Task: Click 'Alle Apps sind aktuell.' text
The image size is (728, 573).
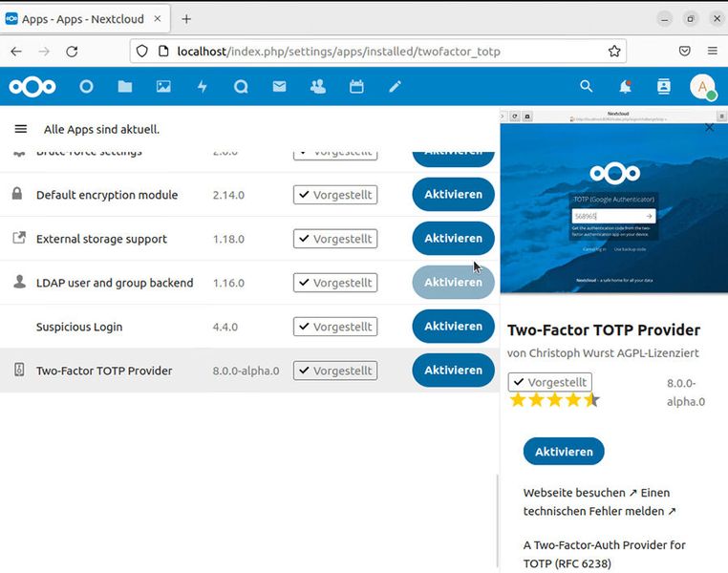Action: point(101,130)
